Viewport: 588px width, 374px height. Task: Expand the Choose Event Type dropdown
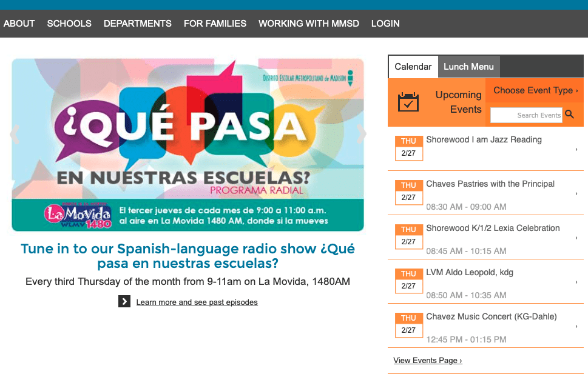[x=535, y=90]
